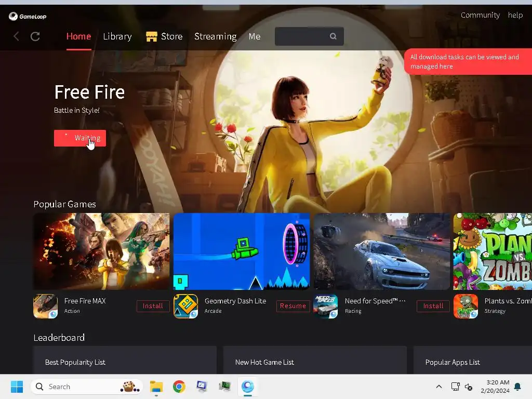The width and height of the screenshot is (532, 399).
Task: Open the New Hot Game List card
Action: [315, 361]
